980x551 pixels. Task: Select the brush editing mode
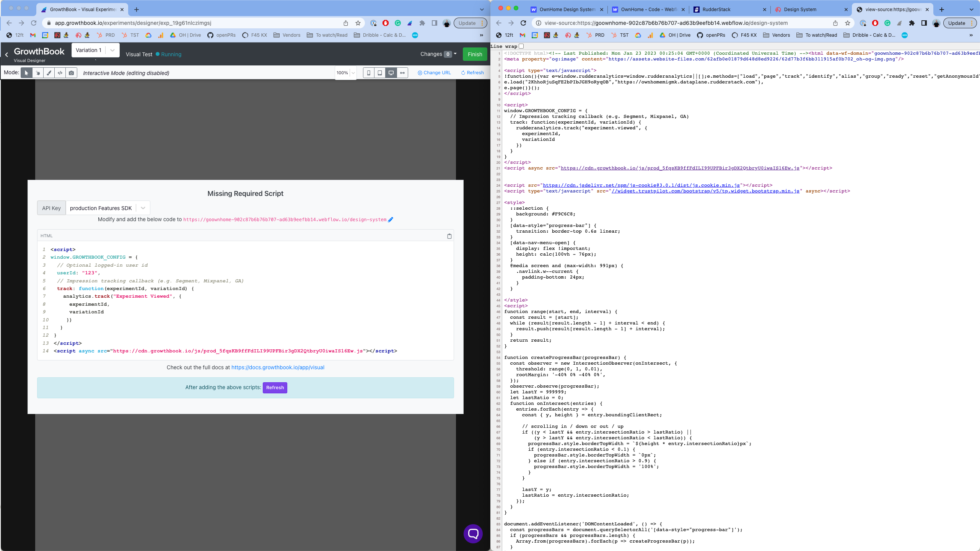(x=49, y=73)
